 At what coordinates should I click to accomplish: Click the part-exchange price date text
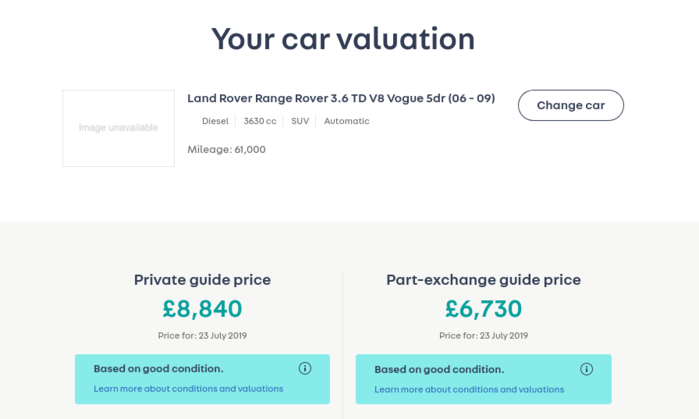point(483,336)
